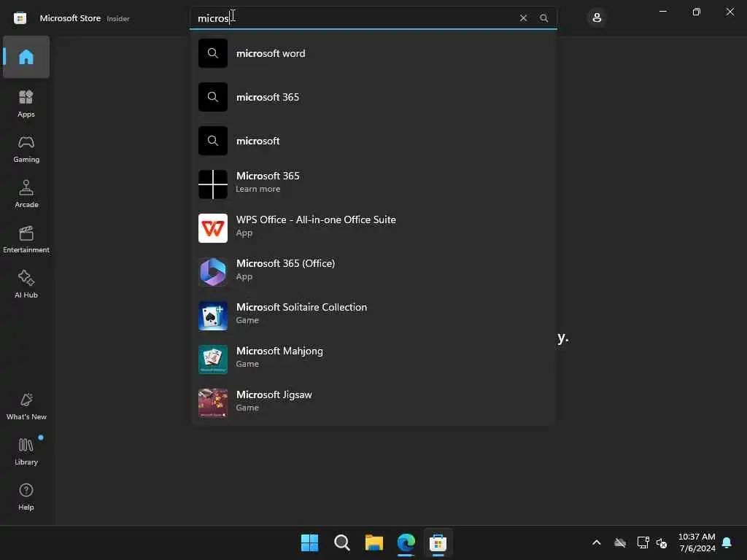This screenshot has height=560, width=747.
Task: Open the Library page
Action: [x=26, y=451]
